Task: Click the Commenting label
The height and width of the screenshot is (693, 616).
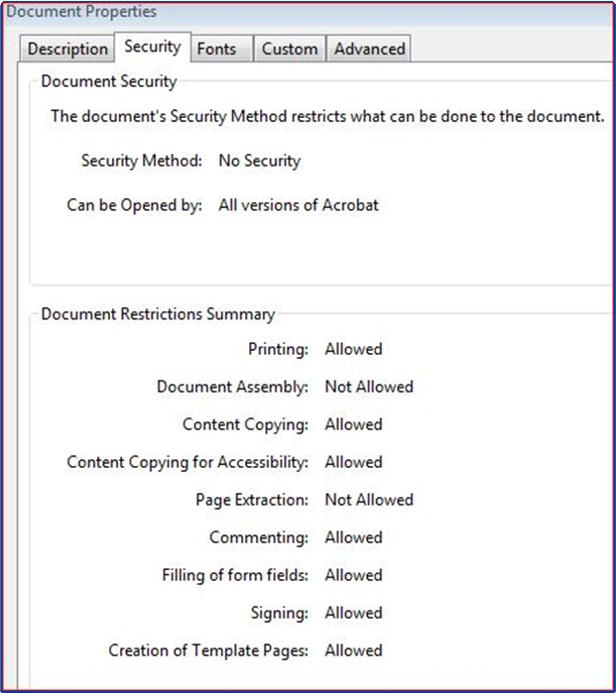Action: [259, 538]
